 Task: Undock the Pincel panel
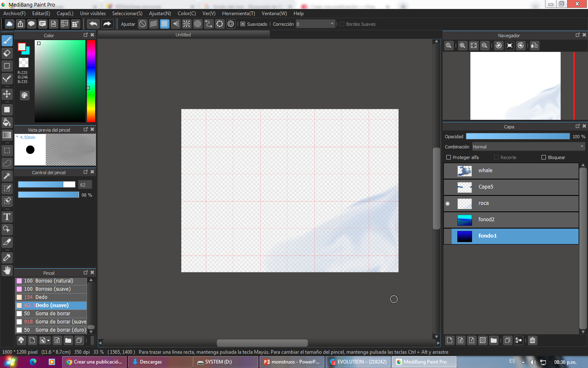click(86, 272)
